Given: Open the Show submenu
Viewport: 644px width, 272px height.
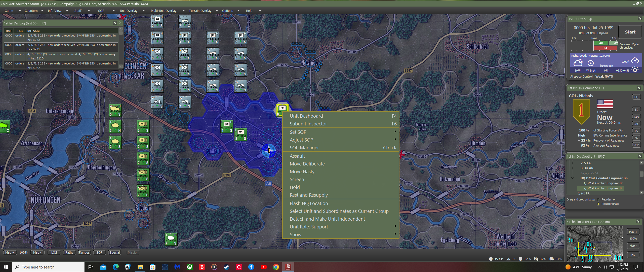Looking at the screenshot, I should tap(341, 234).
